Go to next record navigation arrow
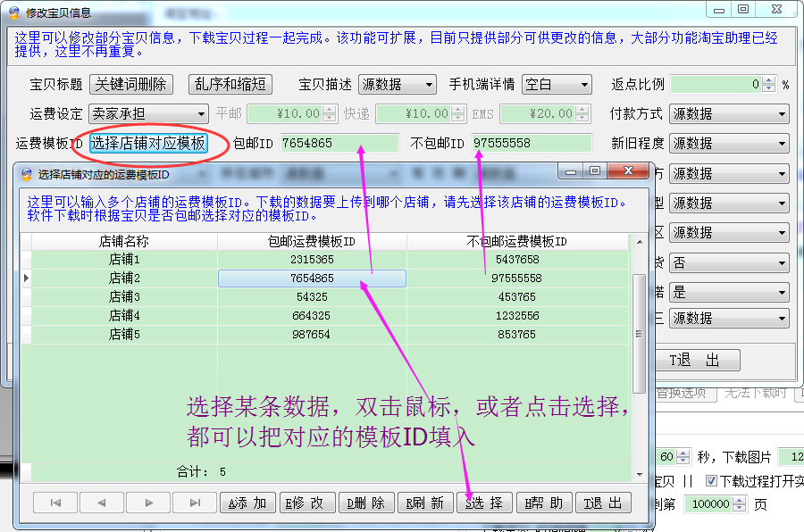Viewport: 804px width, 532px height. (x=148, y=503)
